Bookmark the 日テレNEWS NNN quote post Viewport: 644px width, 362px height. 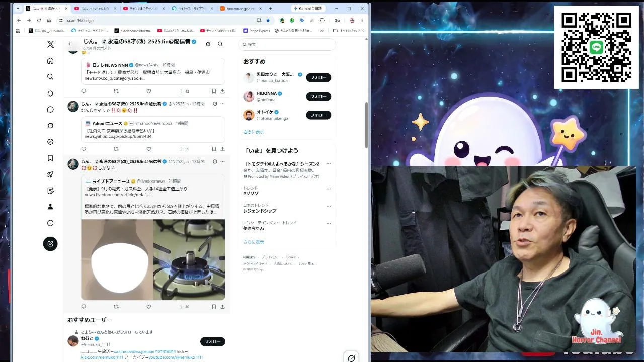(x=214, y=91)
